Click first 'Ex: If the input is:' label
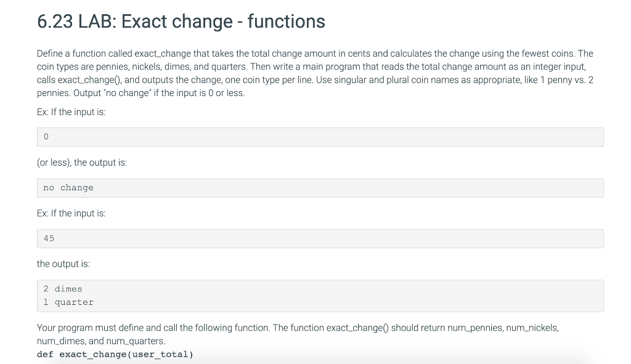 pyautogui.click(x=71, y=112)
